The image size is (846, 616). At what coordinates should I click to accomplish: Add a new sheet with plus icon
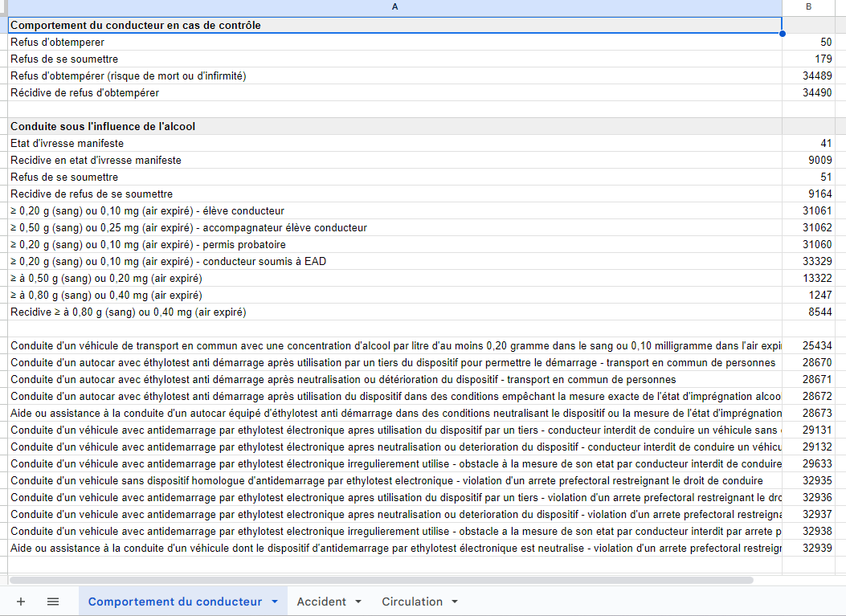click(x=21, y=602)
